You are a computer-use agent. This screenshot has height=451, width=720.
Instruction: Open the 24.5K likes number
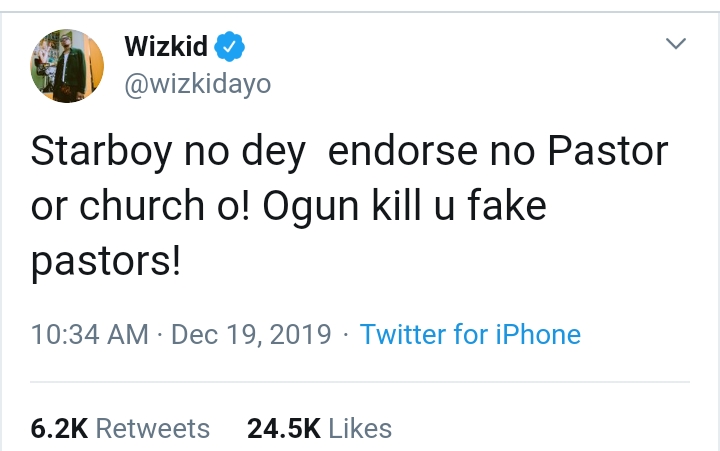[x=283, y=428]
